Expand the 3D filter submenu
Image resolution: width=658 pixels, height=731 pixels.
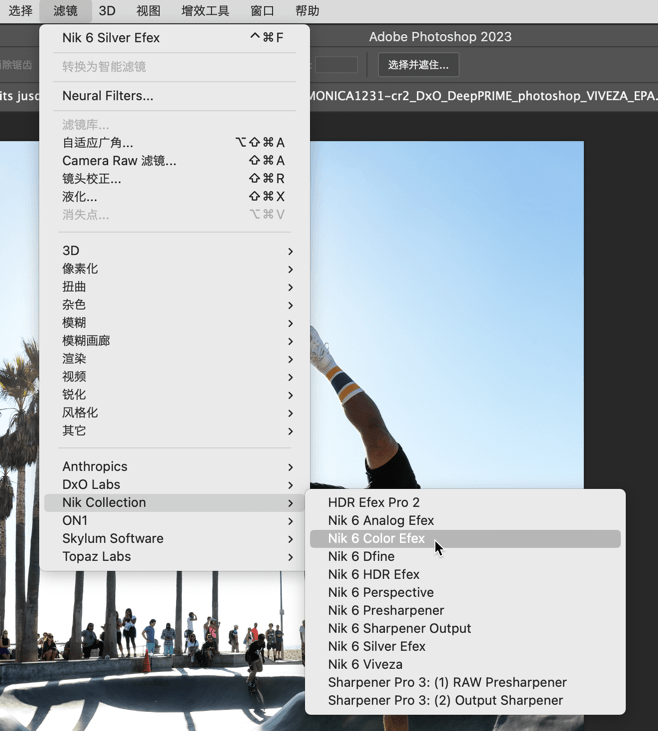click(174, 251)
